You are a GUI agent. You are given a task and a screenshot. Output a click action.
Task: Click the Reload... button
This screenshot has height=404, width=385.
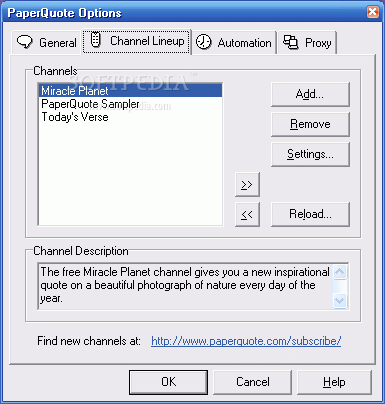(x=310, y=214)
